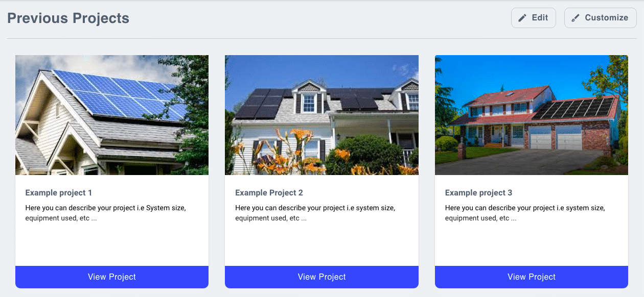Click the description text under Example project 1
644x297 pixels.
105,213
